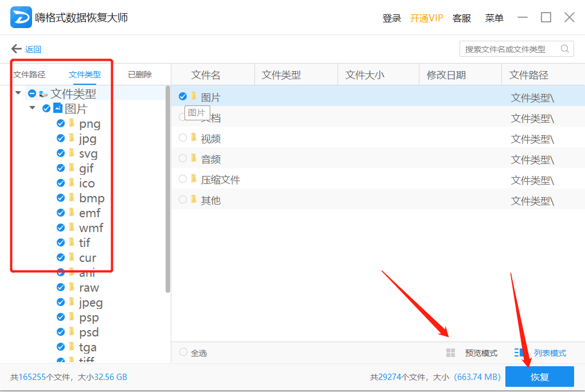Click the cur tree item
The width and height of the screenshot is (585, 392).
point(88,257)
